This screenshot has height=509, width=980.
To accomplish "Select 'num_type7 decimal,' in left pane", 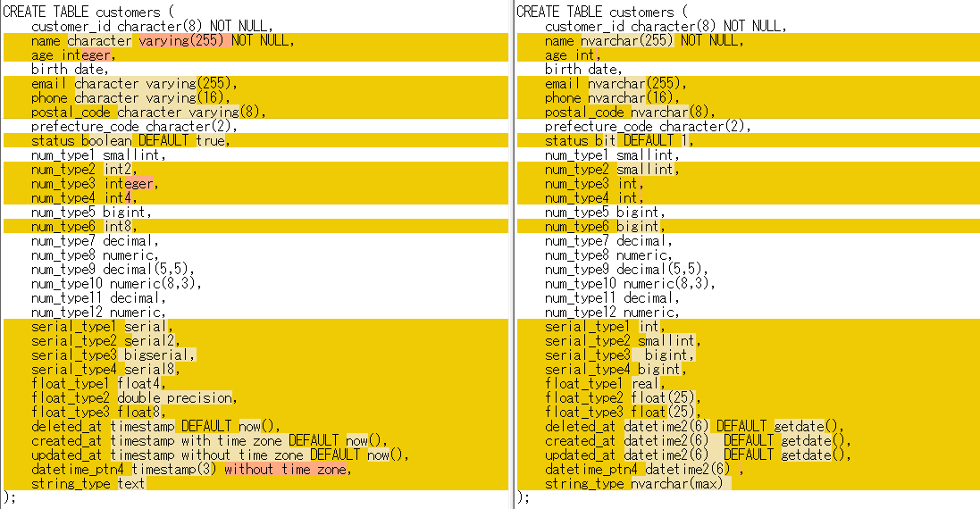I will pyautogui.click(x=95, y=241).
